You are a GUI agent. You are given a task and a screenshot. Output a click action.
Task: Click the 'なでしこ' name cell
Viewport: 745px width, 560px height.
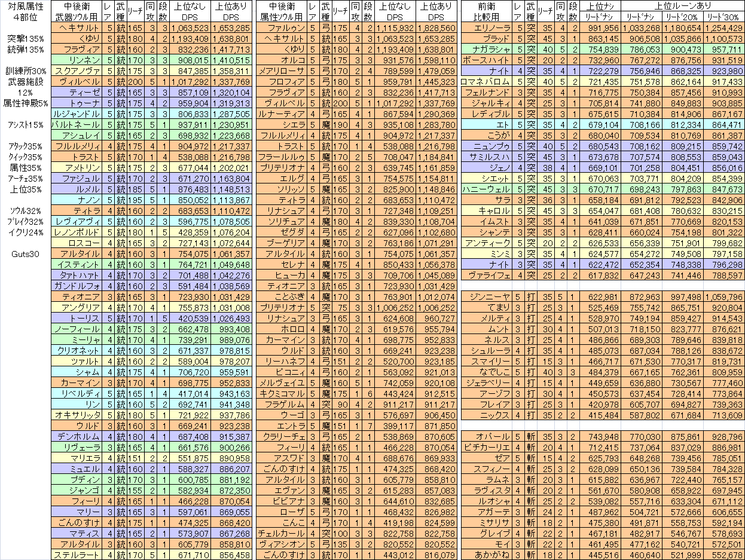[x=487, y=372]
